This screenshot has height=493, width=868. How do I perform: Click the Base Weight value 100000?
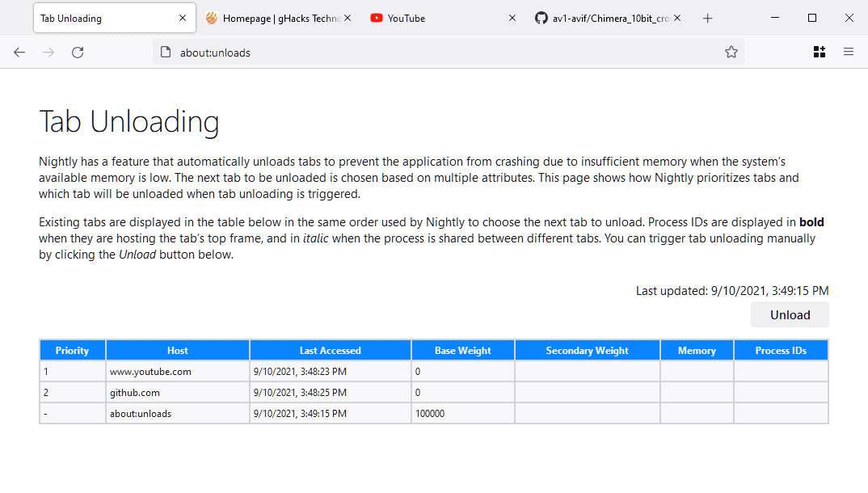(x=430, y=414)
